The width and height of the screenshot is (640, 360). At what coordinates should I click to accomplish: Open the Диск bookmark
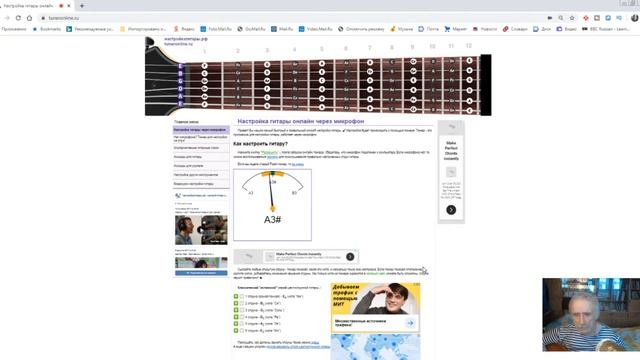(x=542, y=29)
